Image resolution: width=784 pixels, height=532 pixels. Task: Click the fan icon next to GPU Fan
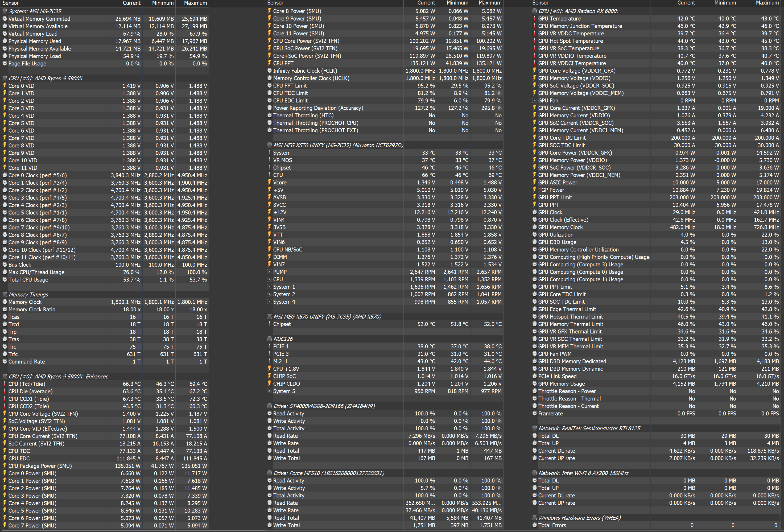pos(534,101)
